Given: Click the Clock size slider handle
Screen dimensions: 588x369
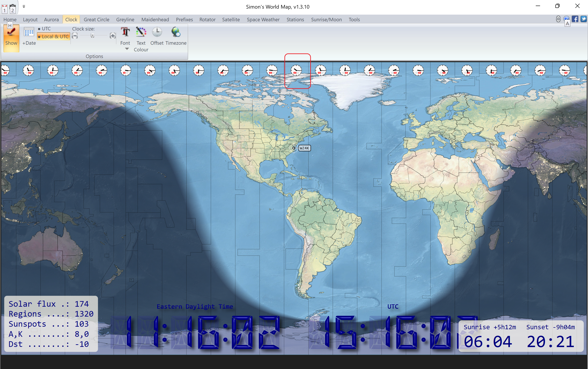Looking at the screenshot, I should coord(92,36).
